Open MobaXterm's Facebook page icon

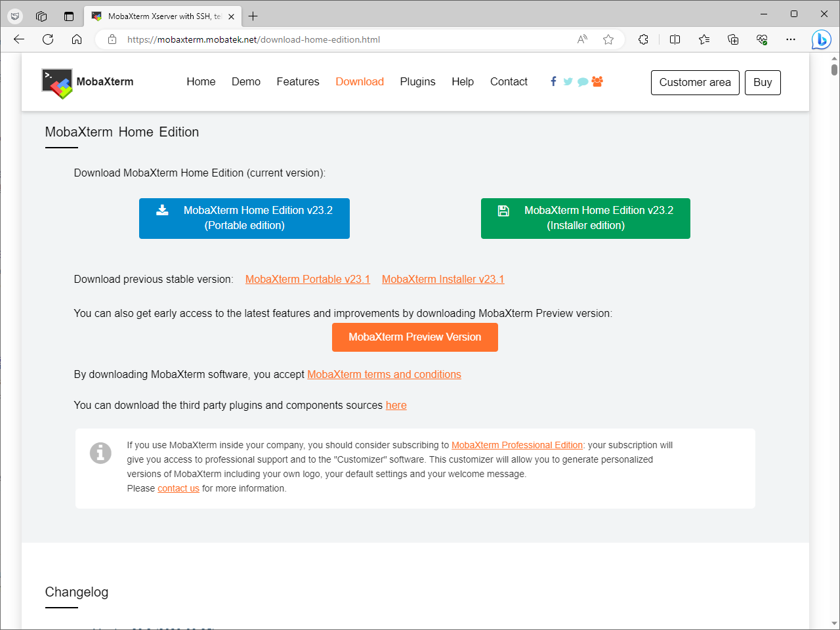pyautogui.click(x=553, y=81)
